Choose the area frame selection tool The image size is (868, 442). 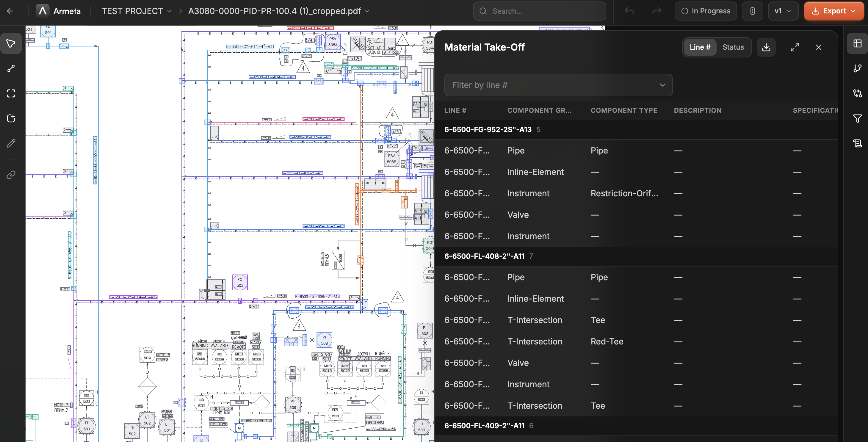click(x=11, y=93)
